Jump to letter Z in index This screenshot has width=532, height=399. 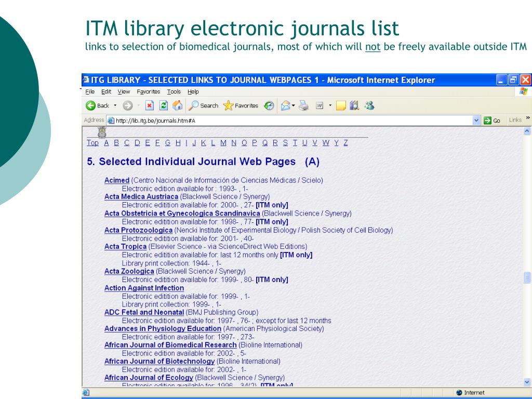(x=345, y=143)
